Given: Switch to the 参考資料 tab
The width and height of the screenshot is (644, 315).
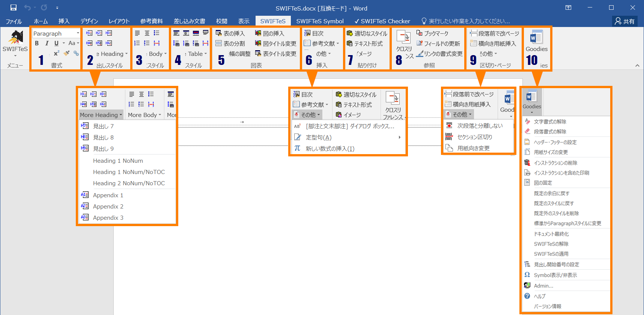Looking at the screenshot, I should click(152, 21).
